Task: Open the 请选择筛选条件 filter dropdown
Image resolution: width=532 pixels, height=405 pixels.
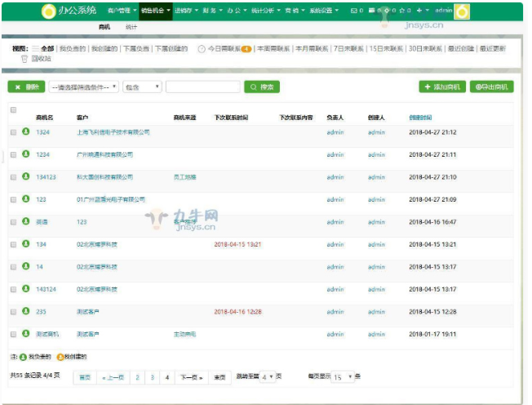Action: tap(83, 87)
